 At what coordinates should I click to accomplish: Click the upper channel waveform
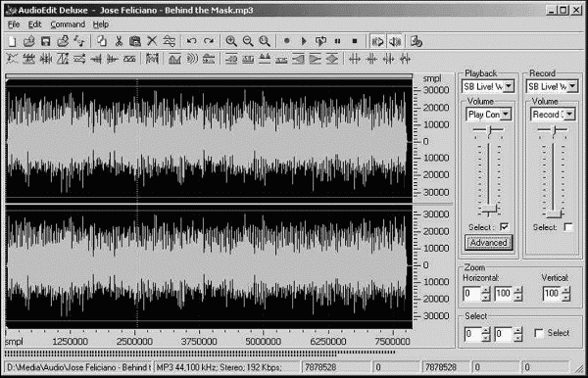pos(209,141)
